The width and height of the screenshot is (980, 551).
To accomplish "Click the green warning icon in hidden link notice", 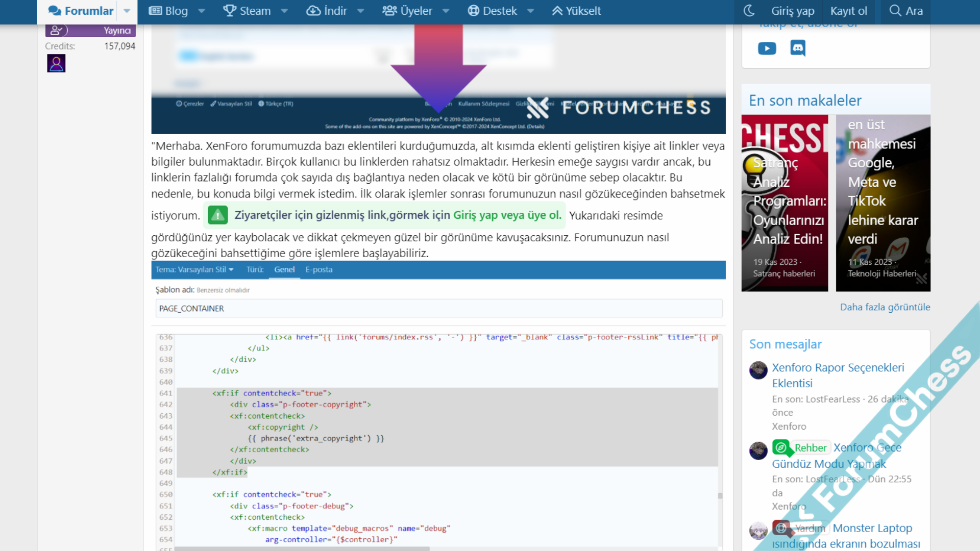I will [x=218, y=215].
